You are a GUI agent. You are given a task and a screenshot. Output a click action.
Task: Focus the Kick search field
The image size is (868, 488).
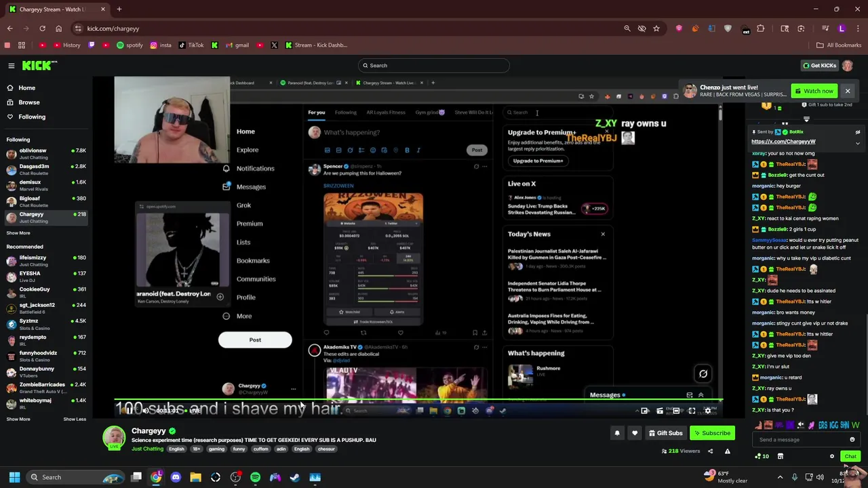tap(434, 66)
